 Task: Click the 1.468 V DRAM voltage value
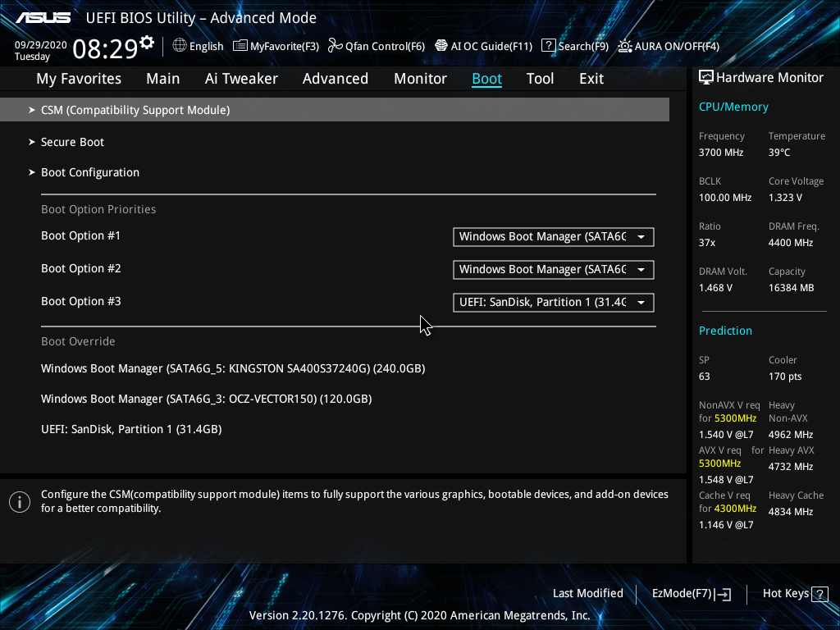tap(715, 288)
